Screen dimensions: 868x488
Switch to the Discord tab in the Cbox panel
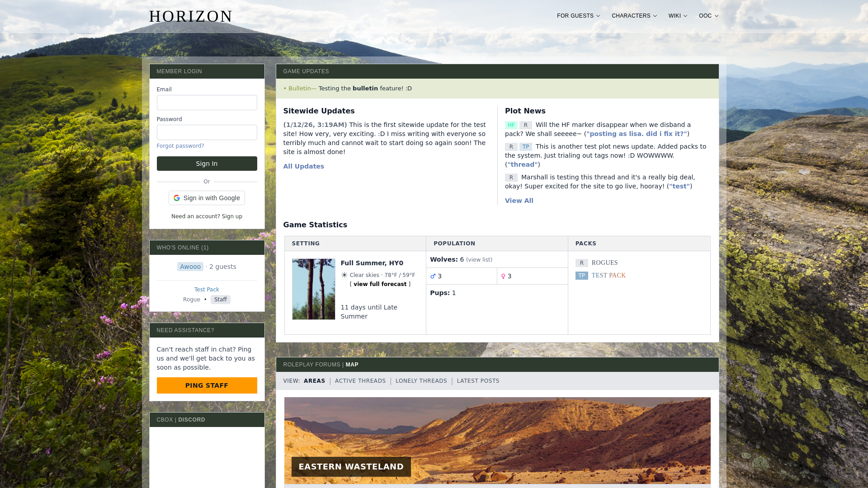[x=192, y=420]
